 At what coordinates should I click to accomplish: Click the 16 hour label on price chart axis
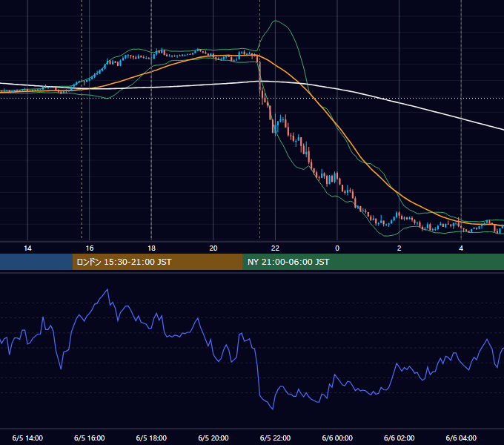tap(90, 248)
